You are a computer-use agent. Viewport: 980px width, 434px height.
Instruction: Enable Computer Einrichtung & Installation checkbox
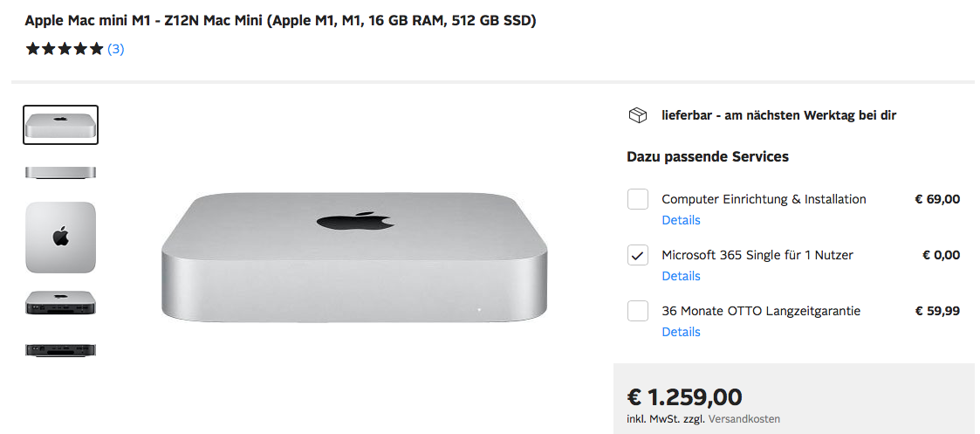click(x=638, y=199)
